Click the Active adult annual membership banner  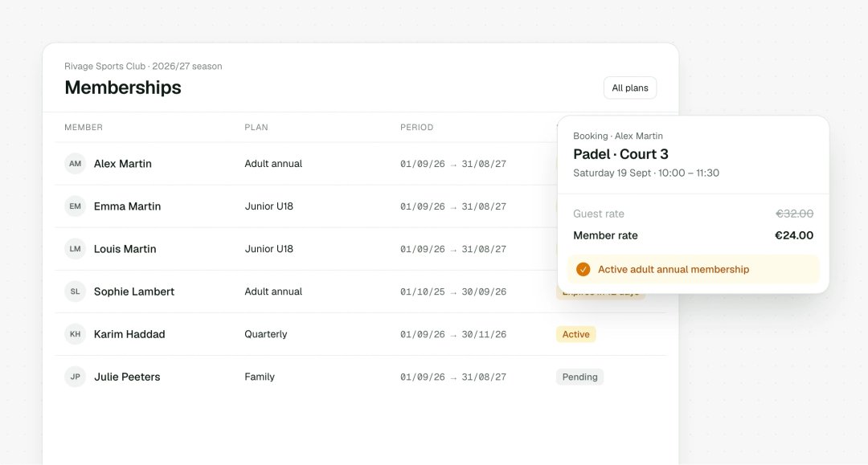tap(693, 269)
